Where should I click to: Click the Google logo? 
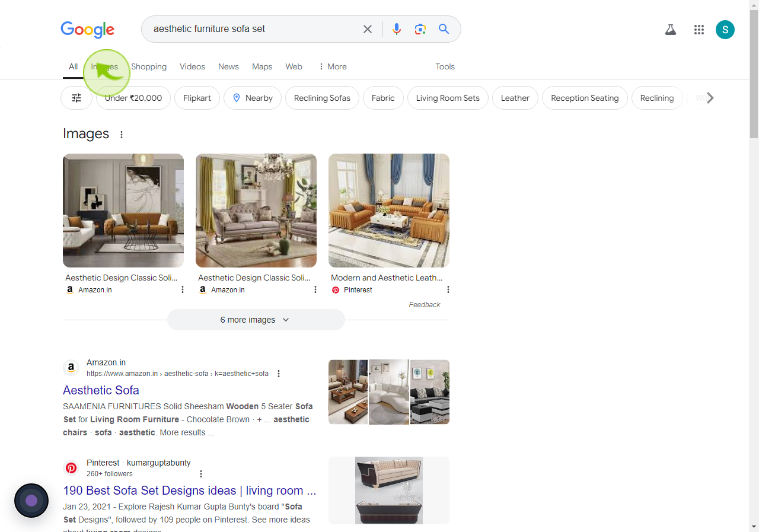point(87,29)
